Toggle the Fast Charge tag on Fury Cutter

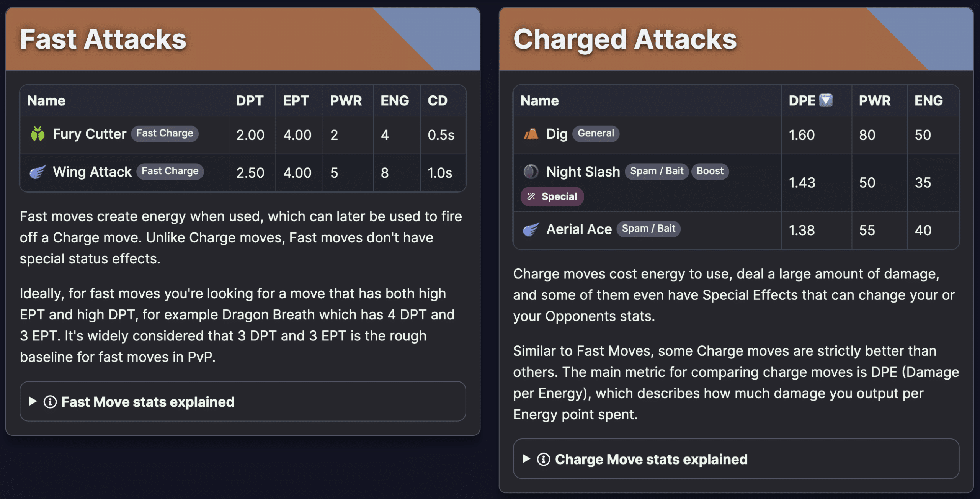tap(165, 134)
